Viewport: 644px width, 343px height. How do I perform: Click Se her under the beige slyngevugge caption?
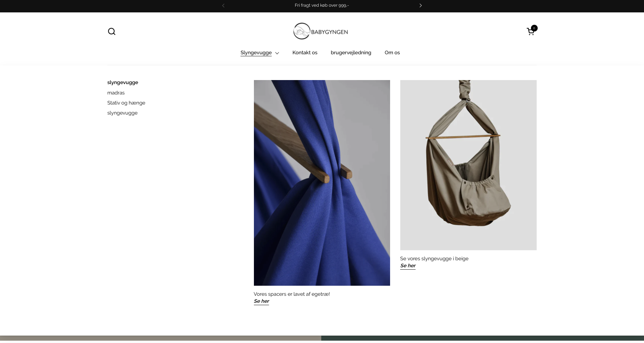408,266
